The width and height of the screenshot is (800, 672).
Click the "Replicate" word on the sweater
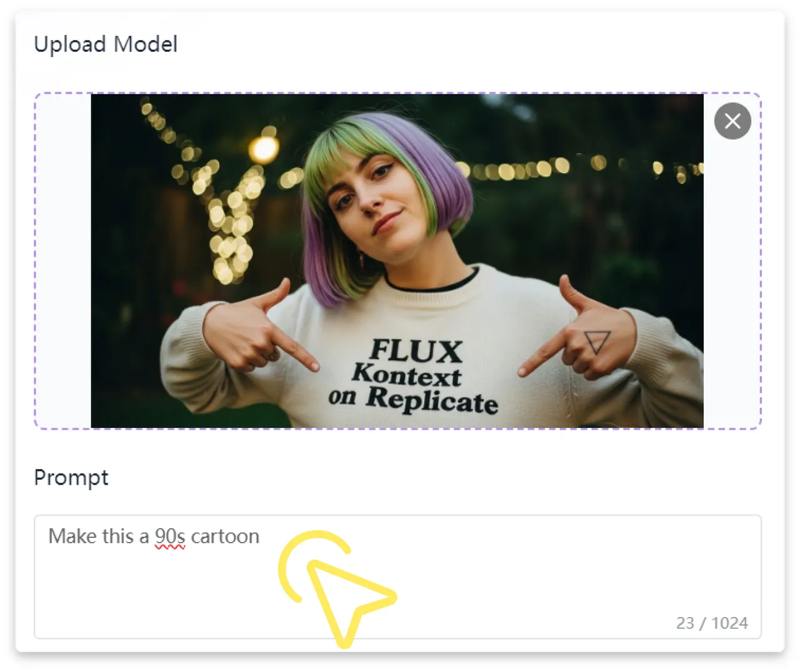point(432,400)
